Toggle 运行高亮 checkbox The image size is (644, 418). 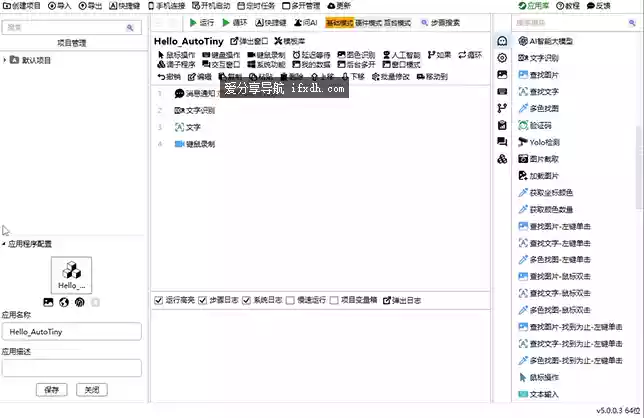coord(159,301)
